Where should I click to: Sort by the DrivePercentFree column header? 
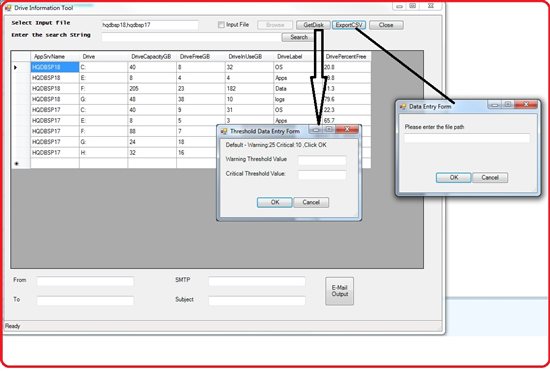[x=347, y=56]
